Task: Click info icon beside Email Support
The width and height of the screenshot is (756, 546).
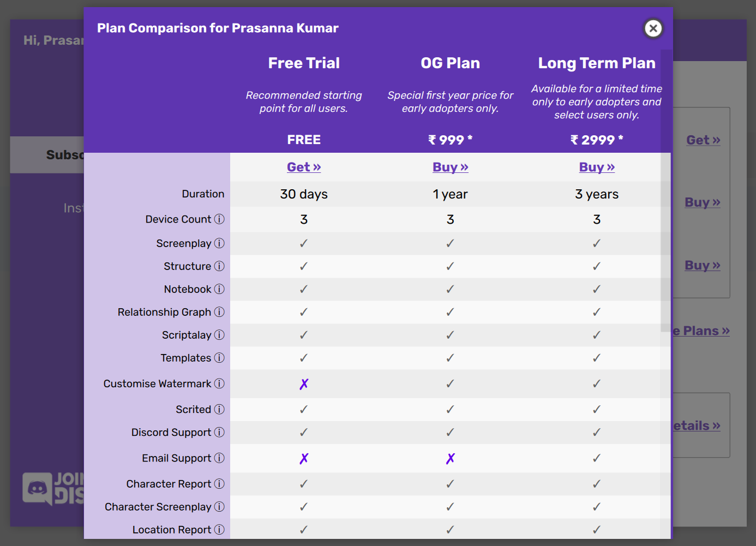Action: [219, 458]
